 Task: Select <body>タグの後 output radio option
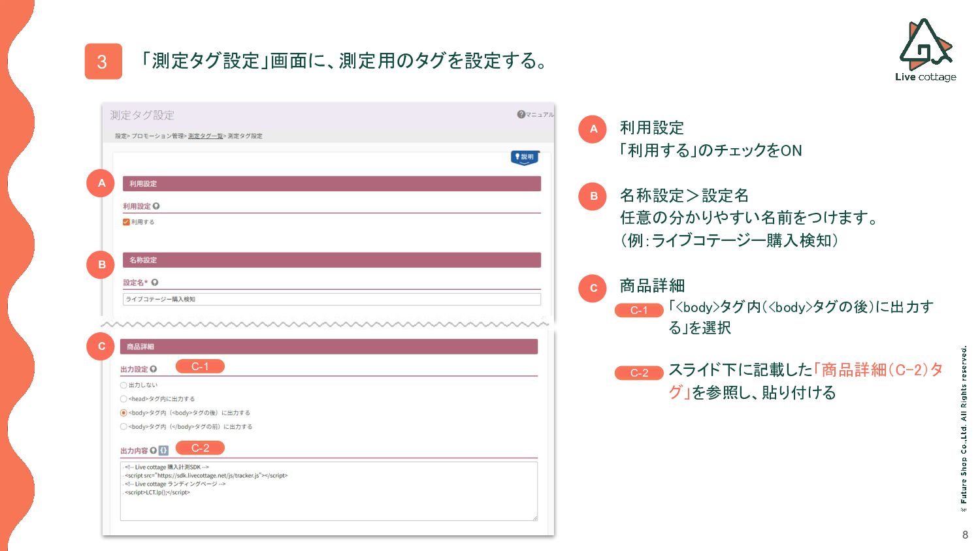tap(123, 413)
